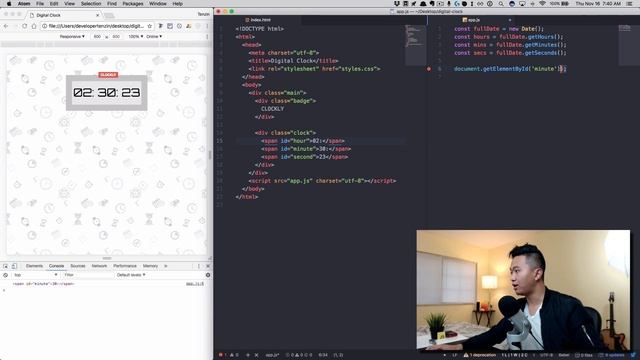Click Wi-Fi icon in menu bar

point(542,4)
